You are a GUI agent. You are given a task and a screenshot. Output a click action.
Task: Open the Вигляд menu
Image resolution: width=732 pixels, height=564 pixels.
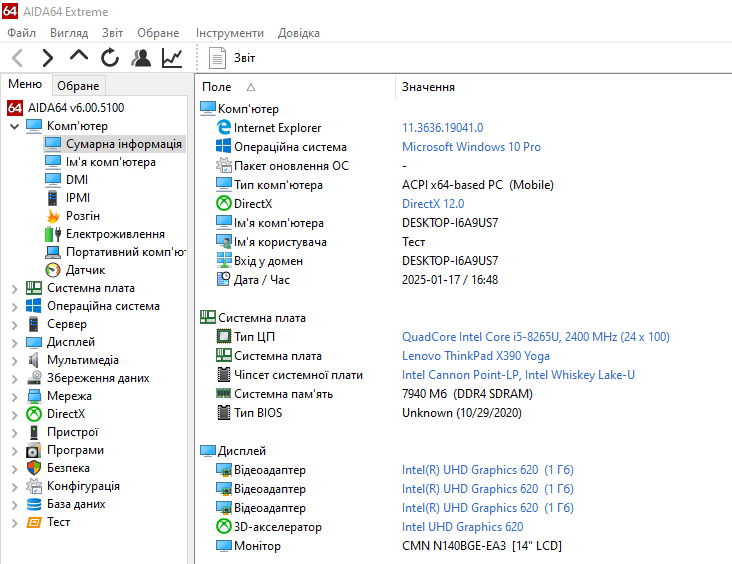tap(69, 33)
